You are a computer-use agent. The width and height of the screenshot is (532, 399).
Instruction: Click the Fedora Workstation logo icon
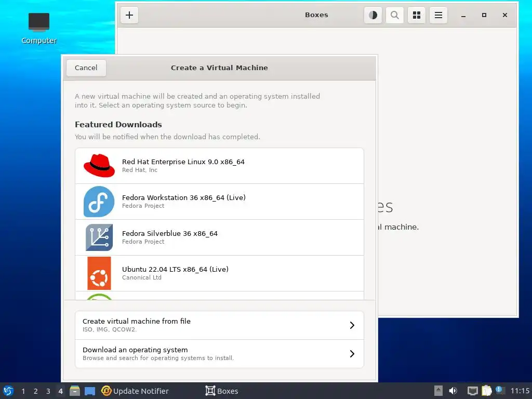point(99,202)
